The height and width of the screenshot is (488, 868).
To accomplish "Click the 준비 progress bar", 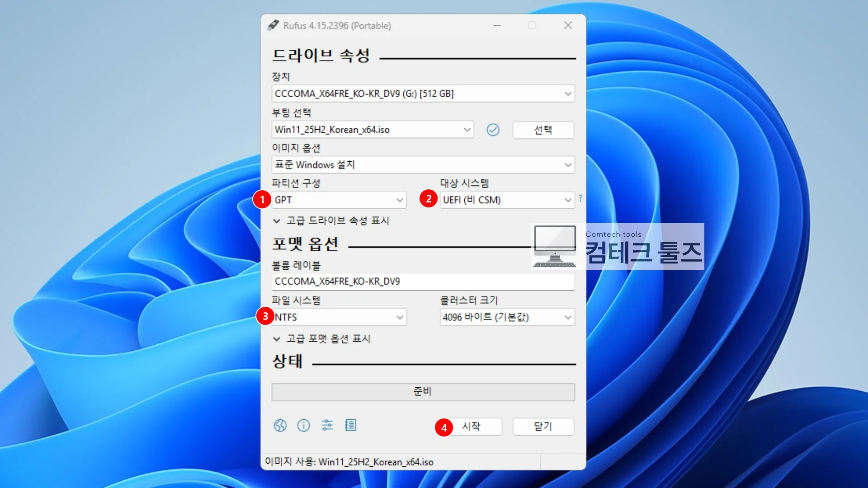I will pos(423,392).
